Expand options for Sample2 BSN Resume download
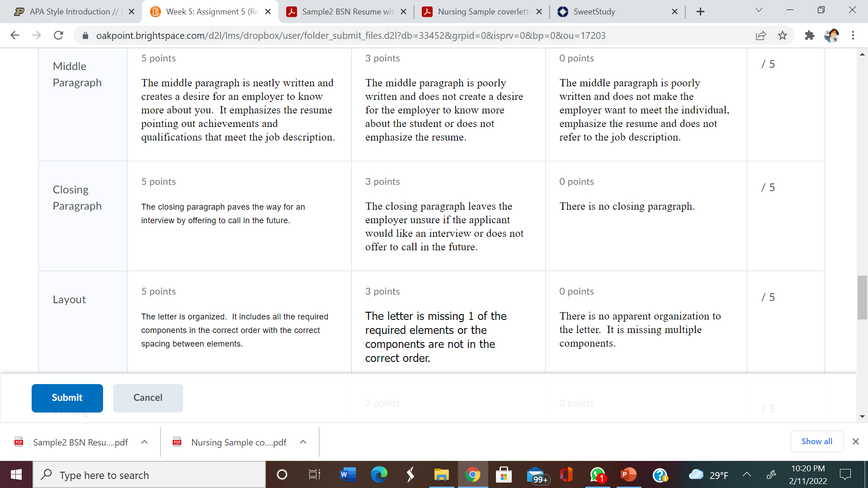 click(x=145, y=442)
